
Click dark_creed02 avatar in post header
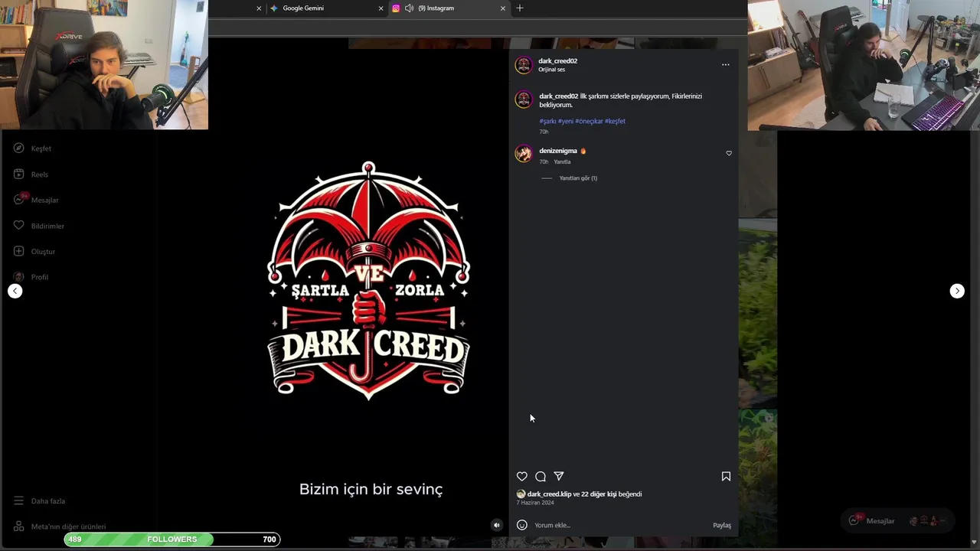[524, 65]
